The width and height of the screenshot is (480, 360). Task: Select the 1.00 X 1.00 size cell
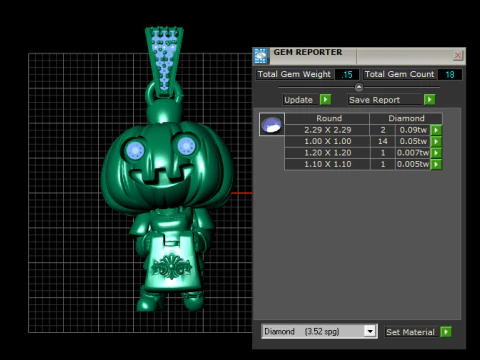327,141
